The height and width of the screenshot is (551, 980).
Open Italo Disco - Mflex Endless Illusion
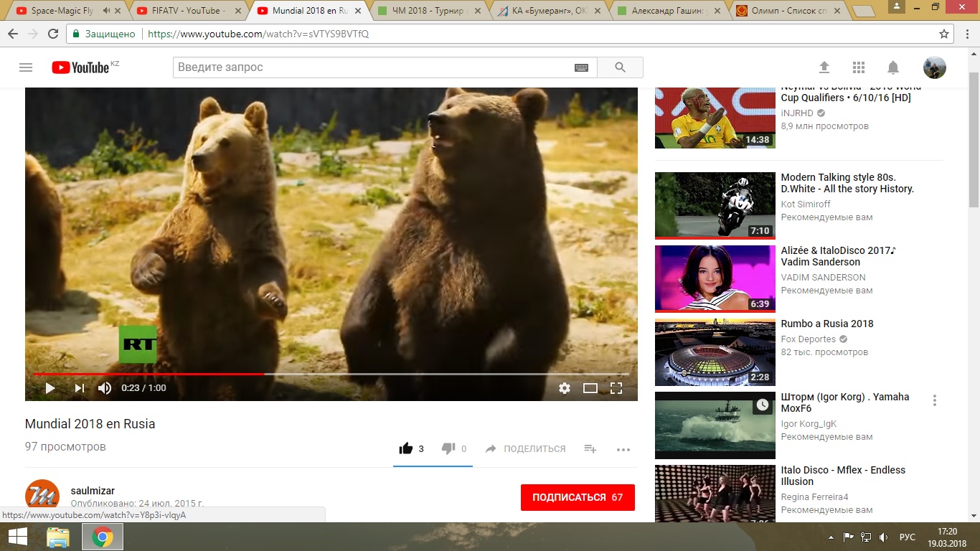(x=844, y=476)
